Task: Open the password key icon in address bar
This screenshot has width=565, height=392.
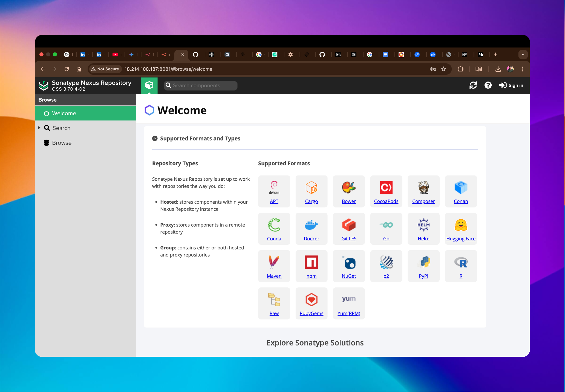Action: pyautogui.click(x=433, y=69)
